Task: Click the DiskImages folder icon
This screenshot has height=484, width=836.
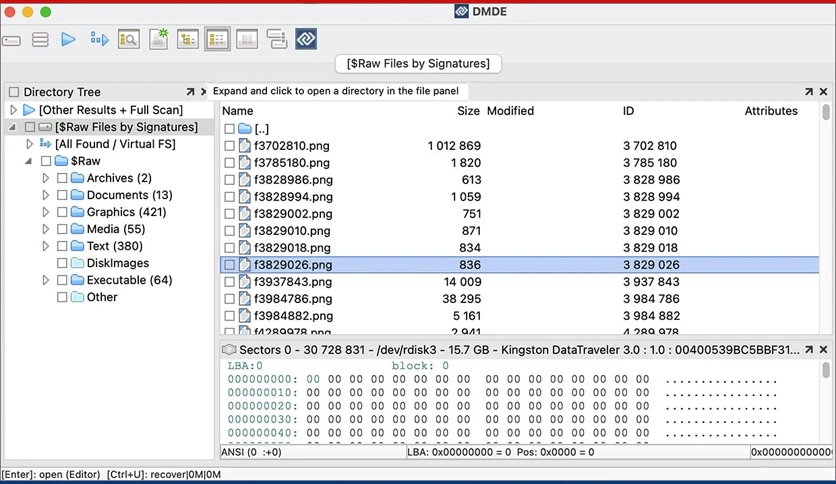Action: pos(78,263)
